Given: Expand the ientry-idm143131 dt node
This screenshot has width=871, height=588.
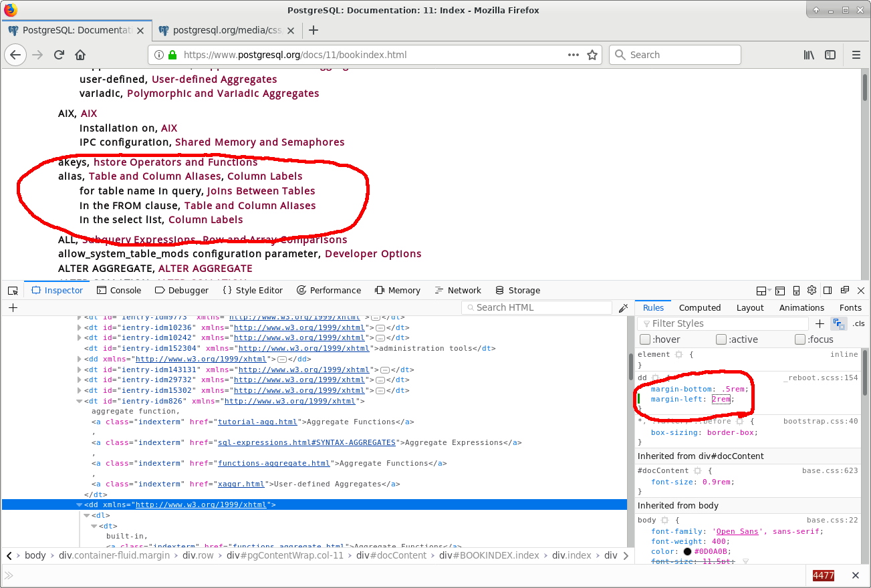Looking at the screenshot, I should pyautogui.click(x=80, y=370).
